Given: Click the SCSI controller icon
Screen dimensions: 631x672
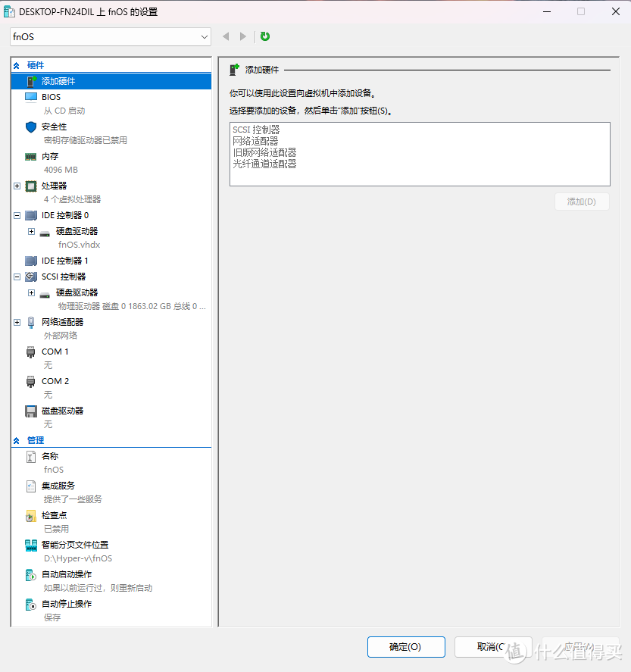Looking at the screenshot, I should [31, 277].
